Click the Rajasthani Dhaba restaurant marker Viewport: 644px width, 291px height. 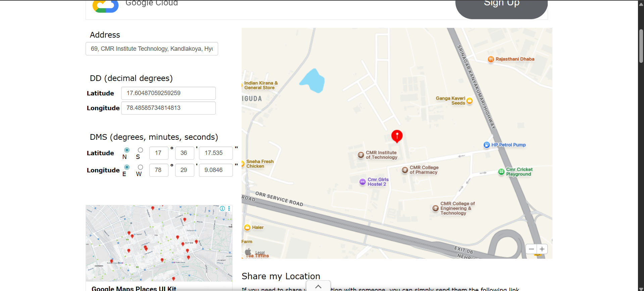point(491,59)
